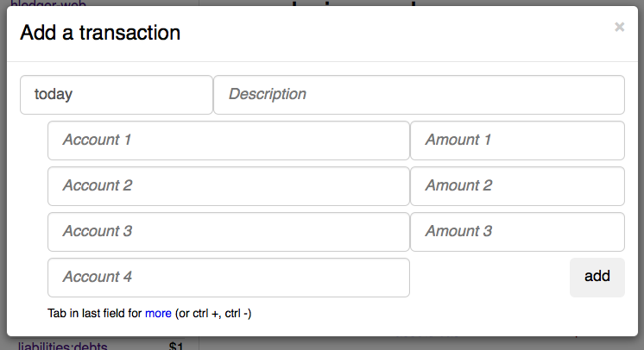Place cursor in Account 3 field

(x=229, y=232)
